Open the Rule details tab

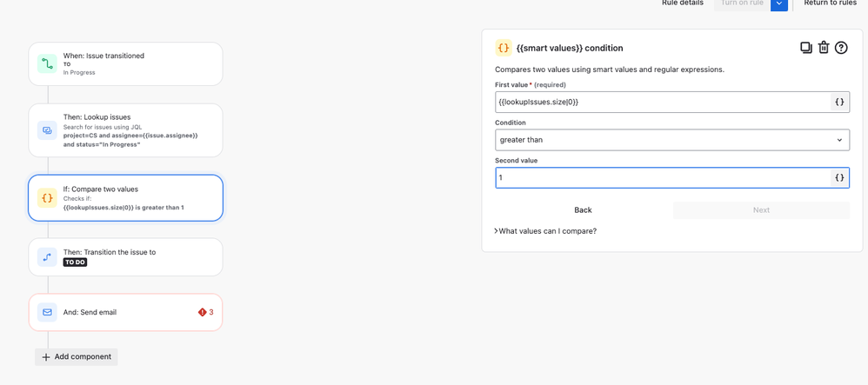(x=683, y=3)
